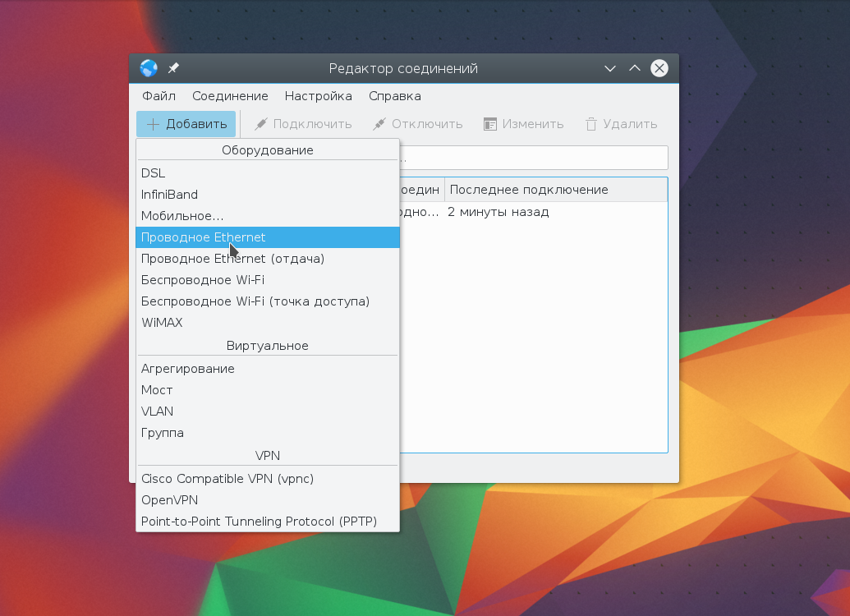Select the VLAN virtual connection option
Screen dimensions: 850x616
coord(157,411)
